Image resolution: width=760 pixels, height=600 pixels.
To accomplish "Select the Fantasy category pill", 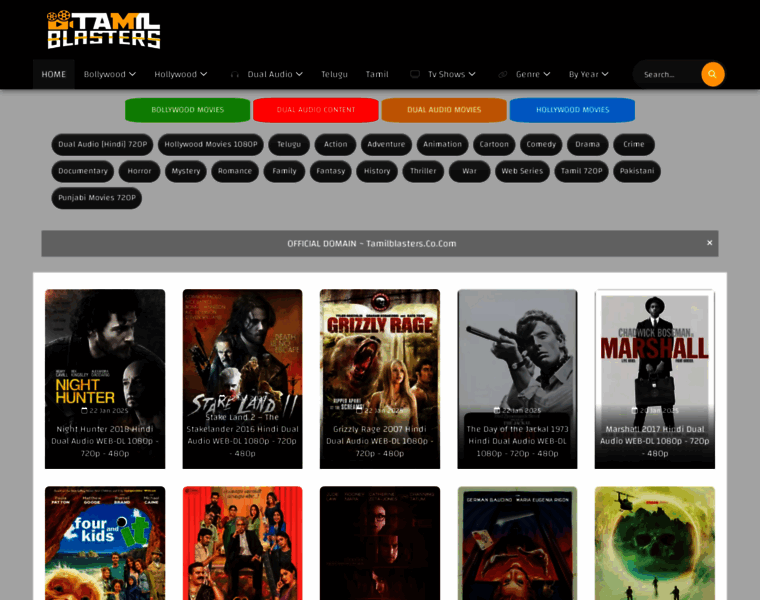I will point(331,171).
